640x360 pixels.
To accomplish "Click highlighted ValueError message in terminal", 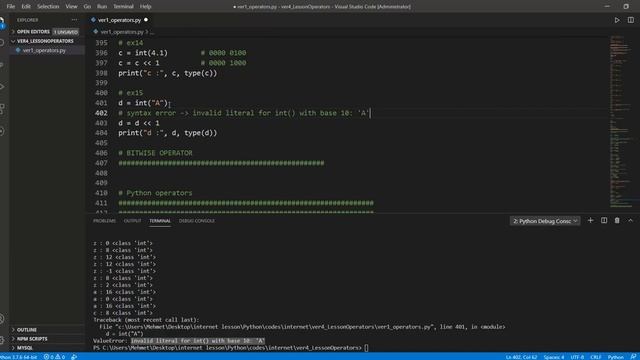I will (x=198, y=341).
